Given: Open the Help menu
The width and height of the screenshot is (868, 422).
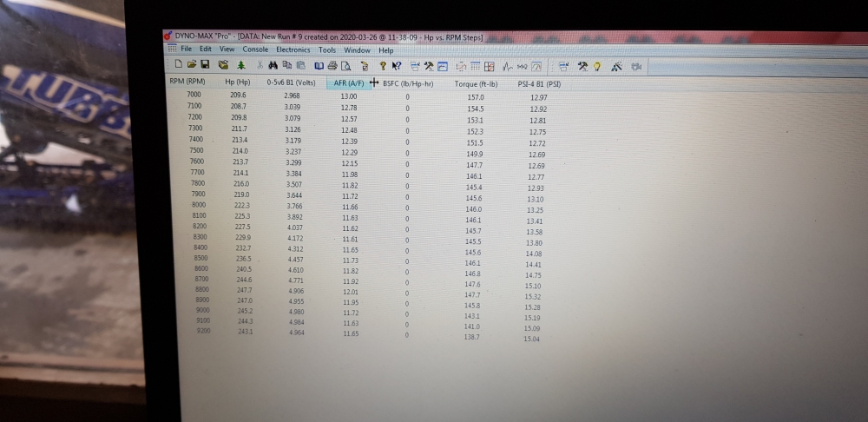Looking at the screenshot, I should (386, 50).
